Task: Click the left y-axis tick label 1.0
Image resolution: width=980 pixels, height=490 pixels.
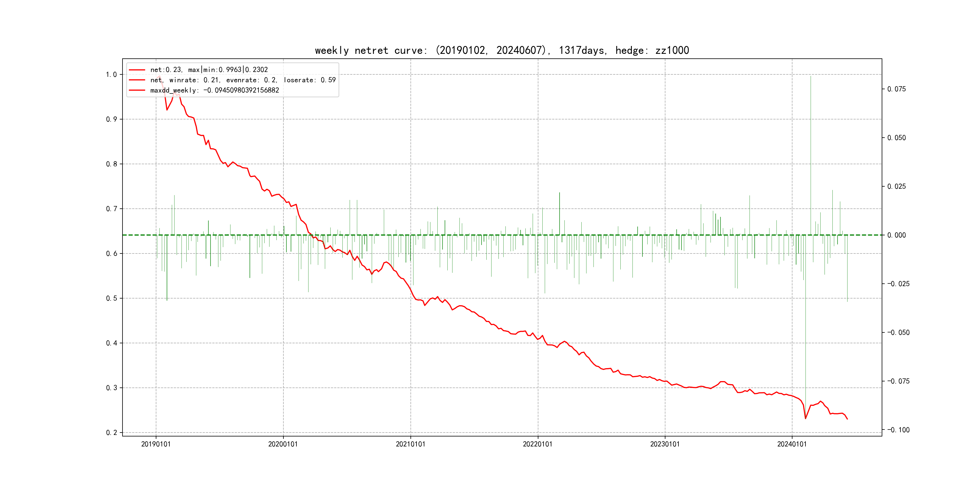Action: (x=111, y=75)
